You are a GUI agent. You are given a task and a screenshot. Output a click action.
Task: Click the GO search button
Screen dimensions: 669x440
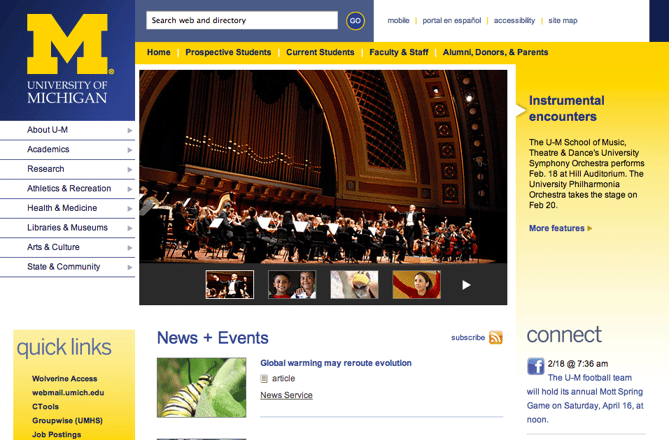355,20
